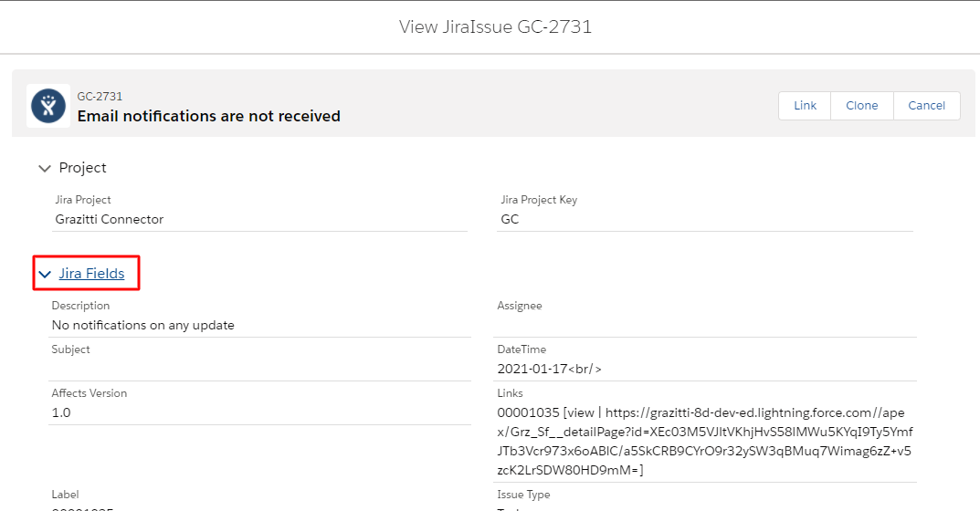Click the View JiraIssue GC-2731 page header

click(x=495, y=26)
